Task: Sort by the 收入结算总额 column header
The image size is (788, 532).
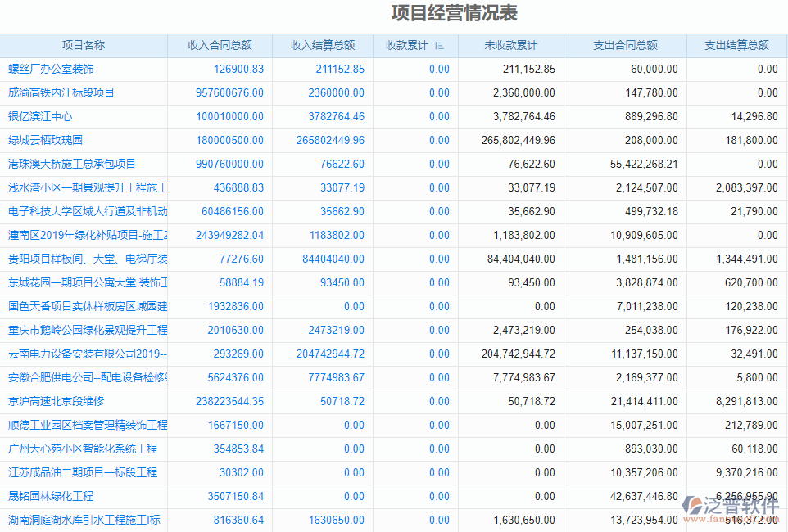Action: (323, 45)
